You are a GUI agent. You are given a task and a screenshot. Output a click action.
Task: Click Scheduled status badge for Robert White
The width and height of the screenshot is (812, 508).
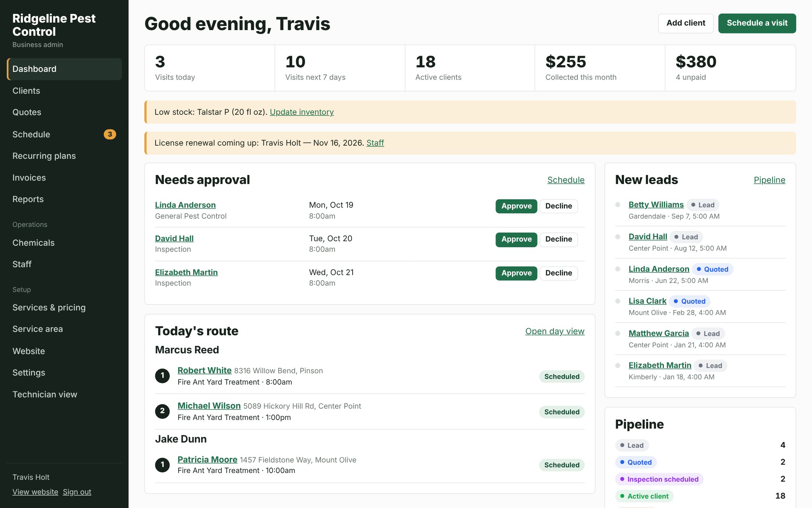[562, 377]
